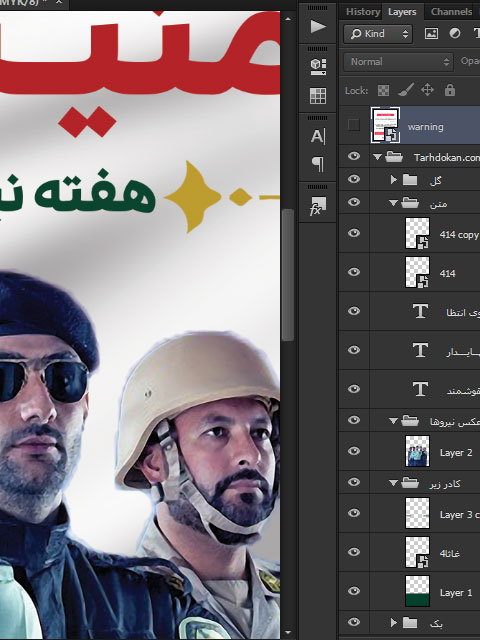Switch to the History tab
The width and height of the screenshot is (480, 640).
(363, 11)
